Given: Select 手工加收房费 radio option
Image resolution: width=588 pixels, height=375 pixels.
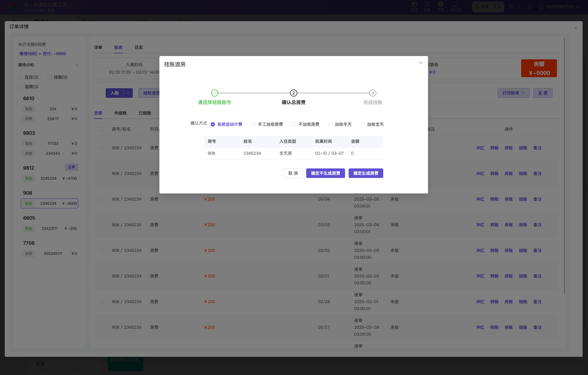Looking at the screenshot, I should (253, 124).
